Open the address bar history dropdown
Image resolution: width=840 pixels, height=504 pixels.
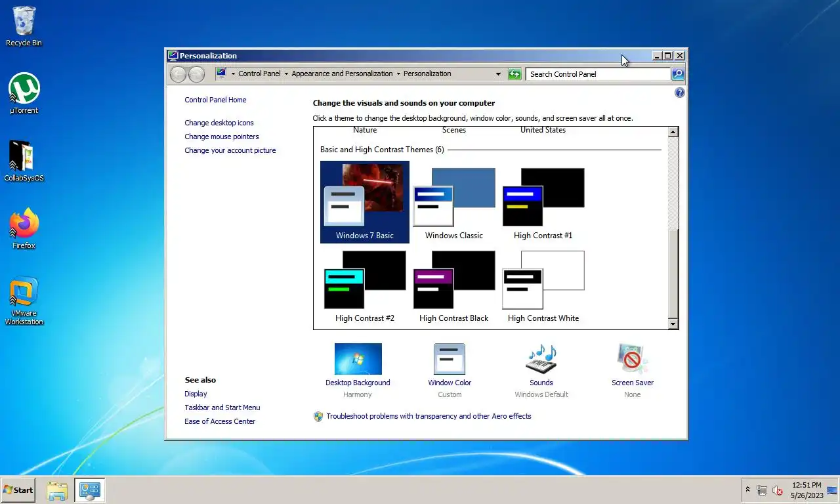click(x=498, y=74)
